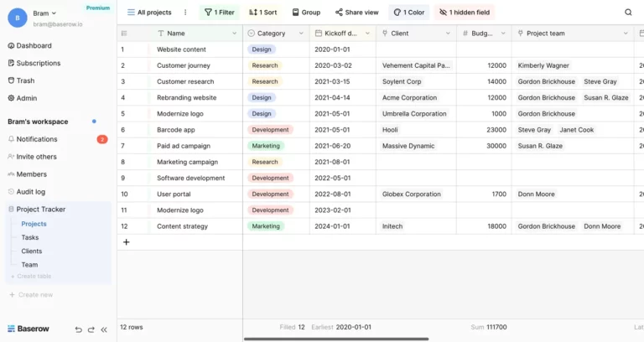Click Share view button

click(356, 13)
